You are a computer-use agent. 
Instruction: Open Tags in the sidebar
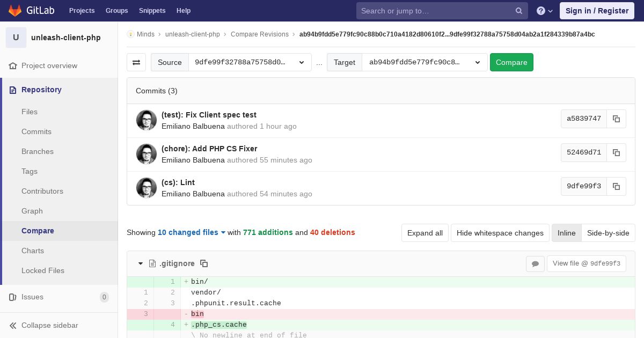coord(30,171)
